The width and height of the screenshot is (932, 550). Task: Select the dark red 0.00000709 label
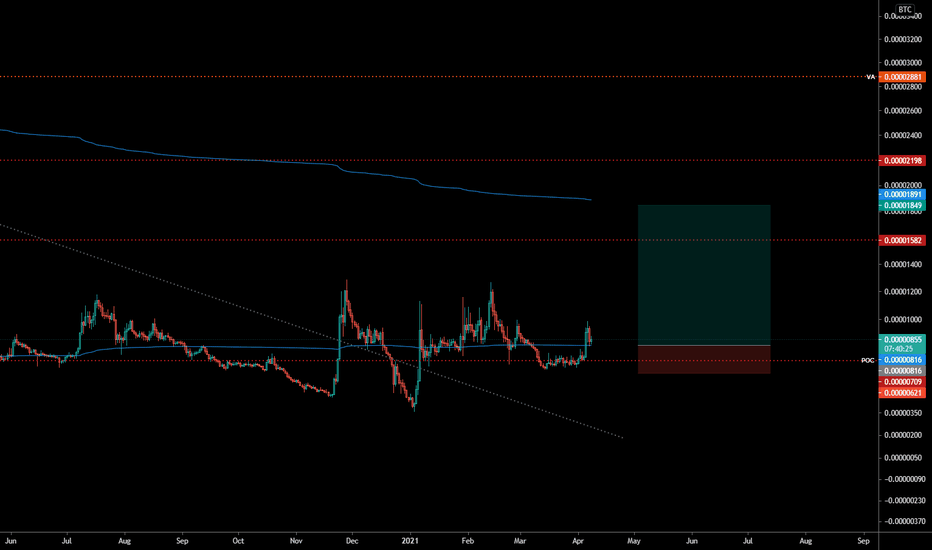pyautogui.click(x=902, y=382)
